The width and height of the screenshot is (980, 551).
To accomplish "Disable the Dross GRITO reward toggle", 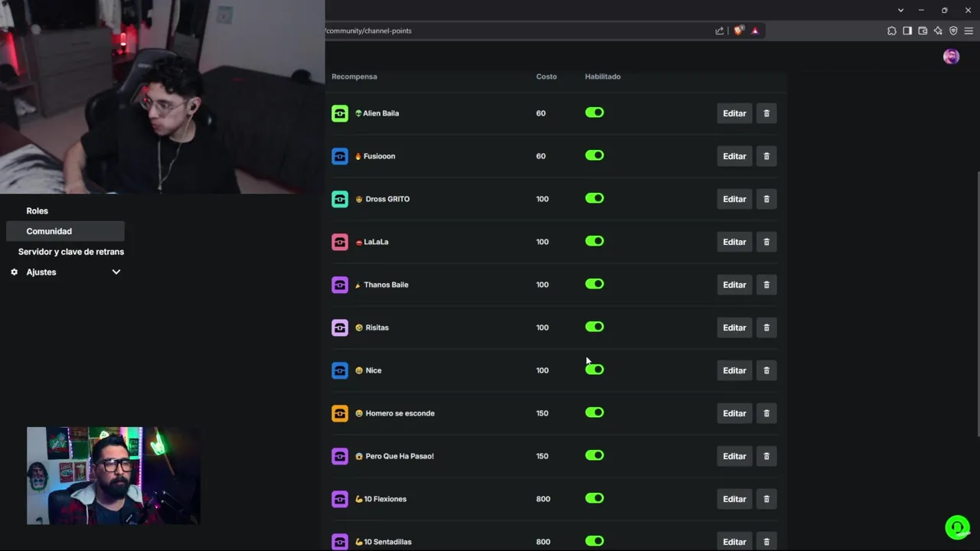I will (x=595, y=198).
